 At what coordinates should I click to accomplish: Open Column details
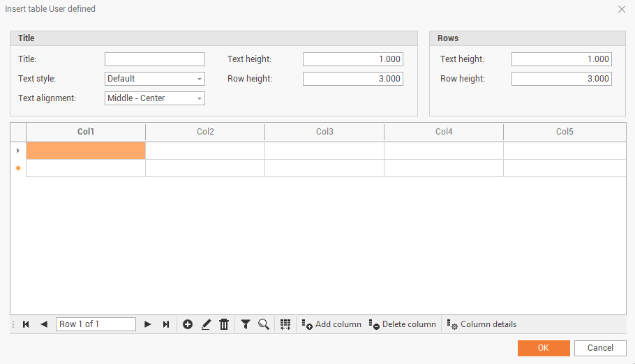pos(482,324)
